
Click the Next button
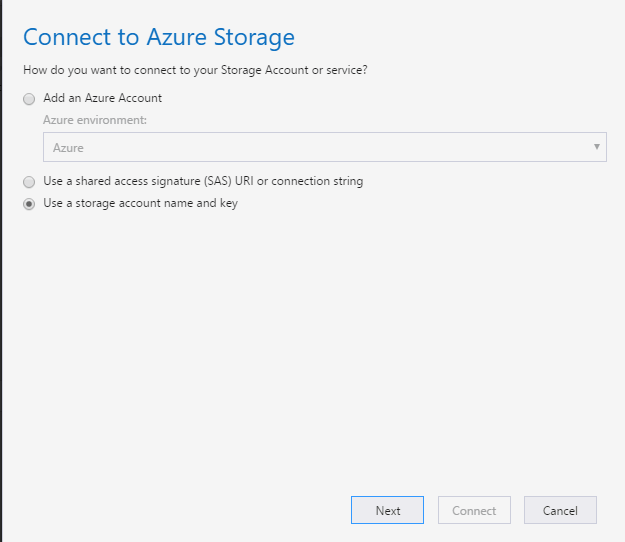[387, 510]
